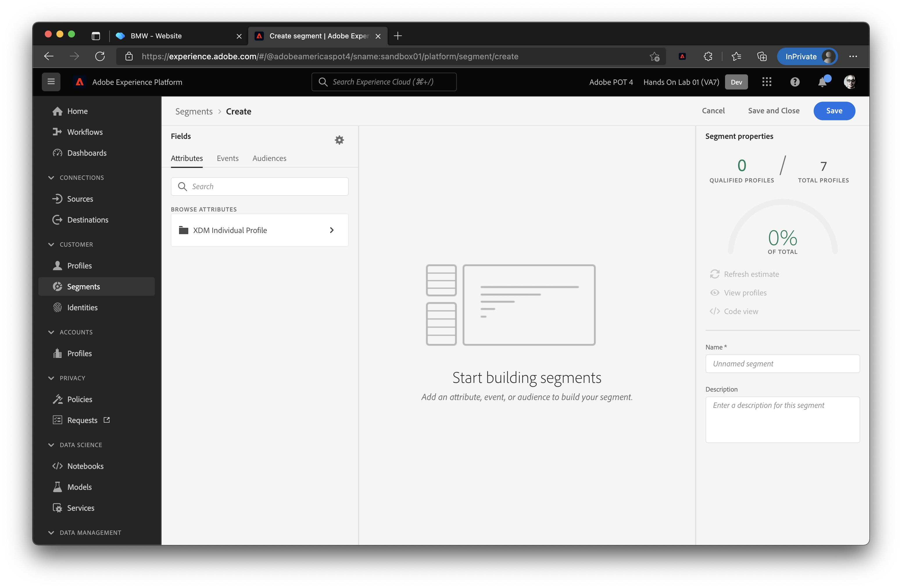
Task: Cancel segment creation
Action: pos(713,111)
